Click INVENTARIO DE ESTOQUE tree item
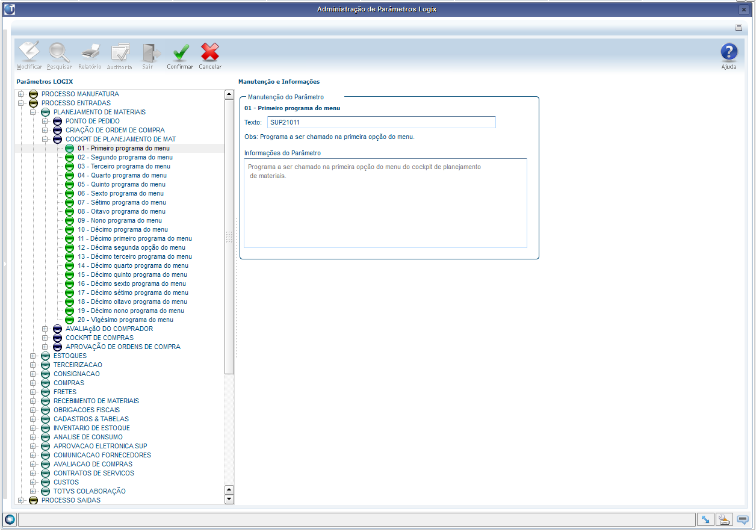 pyautogui.click(x=91, y=428)
